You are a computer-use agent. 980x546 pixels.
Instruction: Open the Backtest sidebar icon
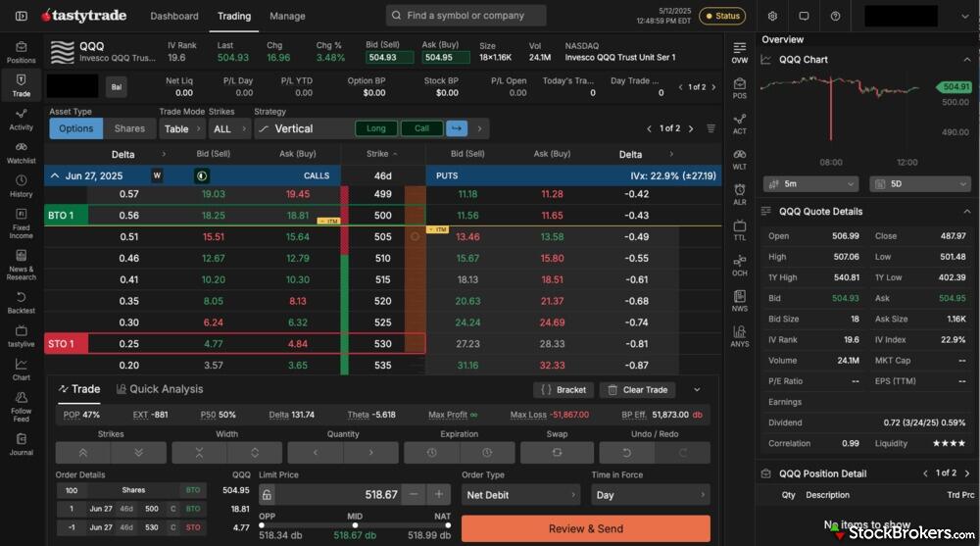21,302
